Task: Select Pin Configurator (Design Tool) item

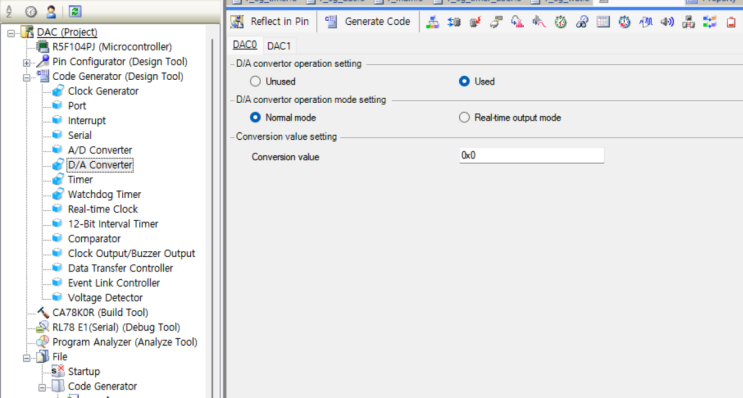Action: (120, 62)
